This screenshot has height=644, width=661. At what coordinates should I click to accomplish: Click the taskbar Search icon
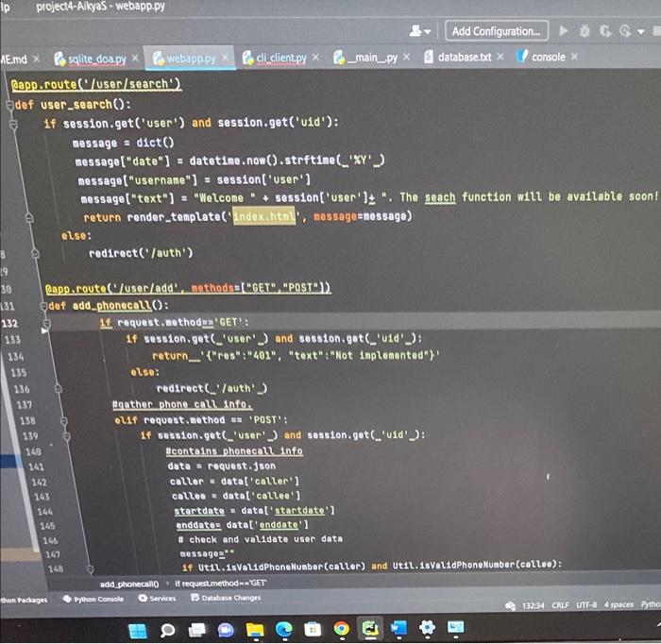click(x=167, y=630)
